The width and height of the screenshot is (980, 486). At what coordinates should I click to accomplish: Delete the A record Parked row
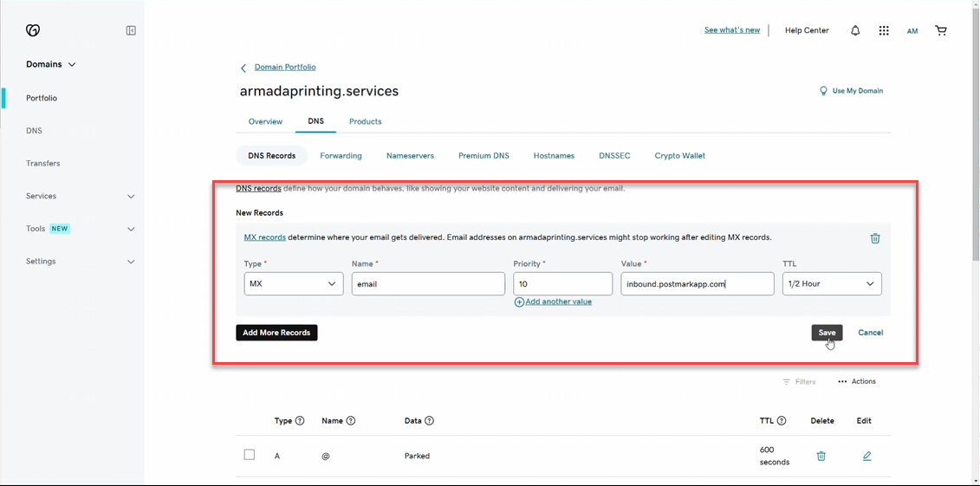(x=821, y=456)
